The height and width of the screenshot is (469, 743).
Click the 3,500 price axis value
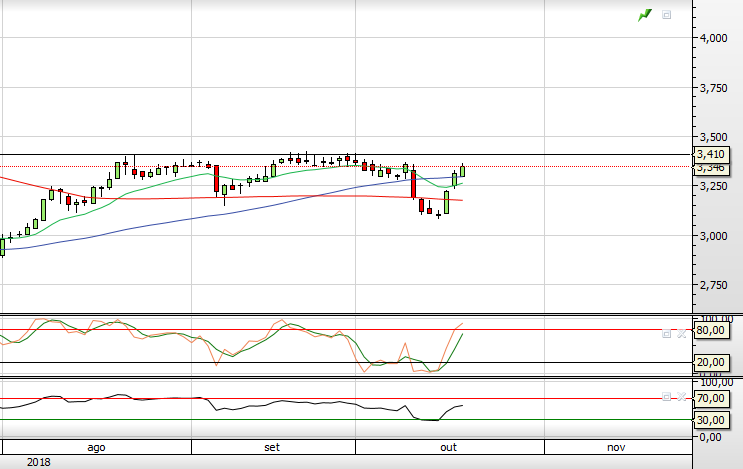[714, 137]
